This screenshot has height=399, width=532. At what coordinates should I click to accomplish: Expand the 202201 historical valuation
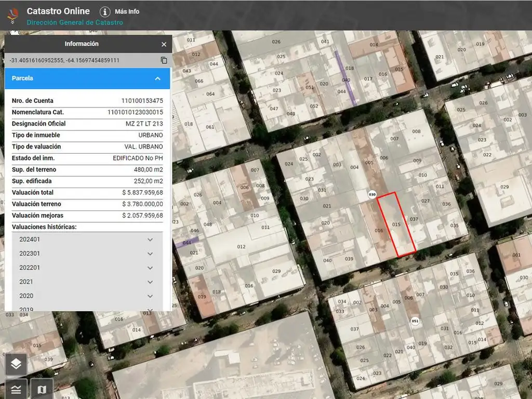[150, 268]
